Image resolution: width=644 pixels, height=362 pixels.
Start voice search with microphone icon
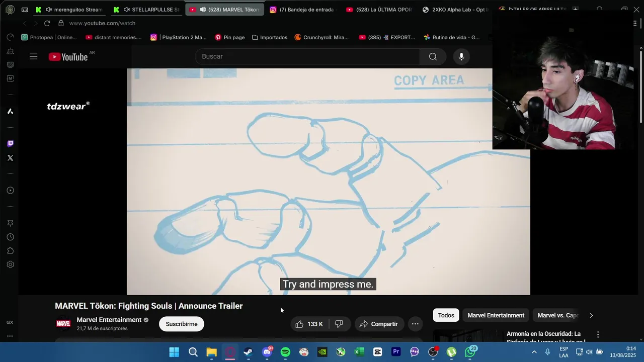461,57
